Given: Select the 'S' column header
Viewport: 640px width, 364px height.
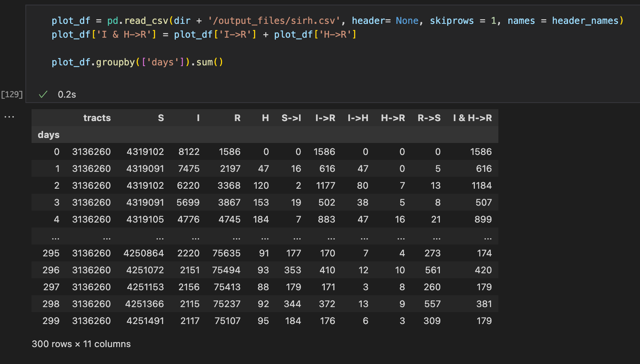Looking at the screenshot, I should (161, 118).
